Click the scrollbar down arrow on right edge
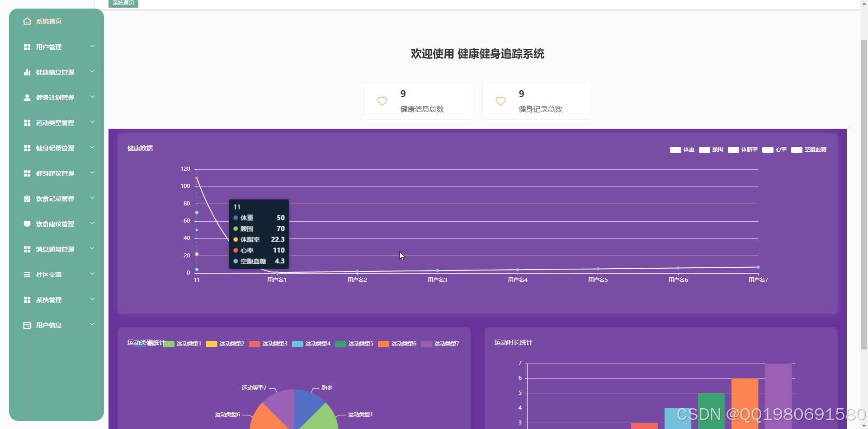 coord(864,425)
